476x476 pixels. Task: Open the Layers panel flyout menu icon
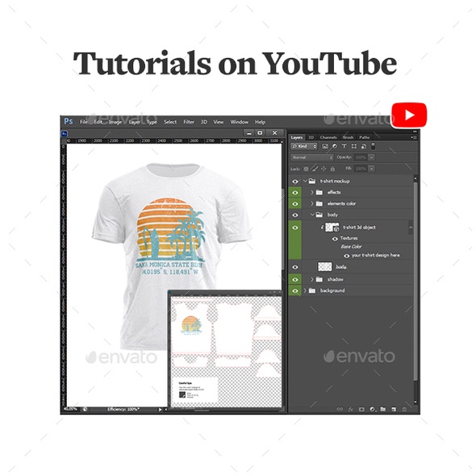(x=414, y=137)
